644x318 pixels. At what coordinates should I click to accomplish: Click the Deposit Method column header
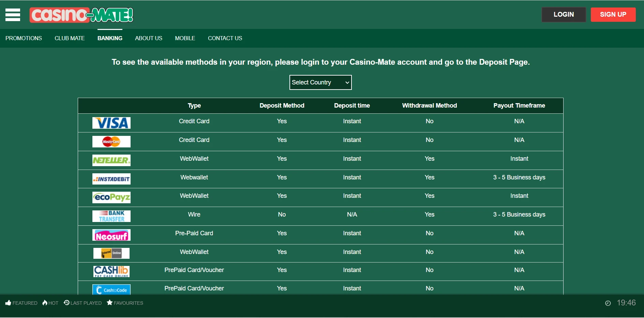tap(282, 106)
